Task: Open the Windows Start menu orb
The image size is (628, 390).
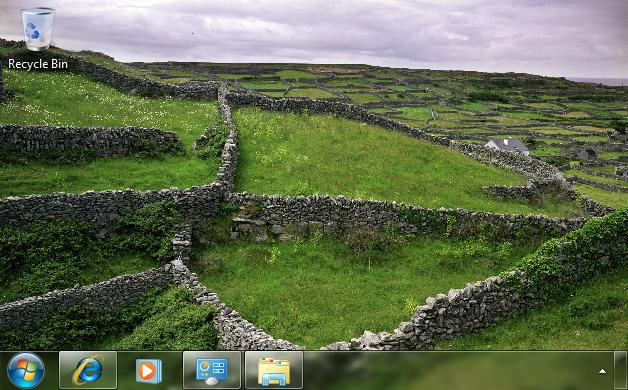Action: (26, 370)
